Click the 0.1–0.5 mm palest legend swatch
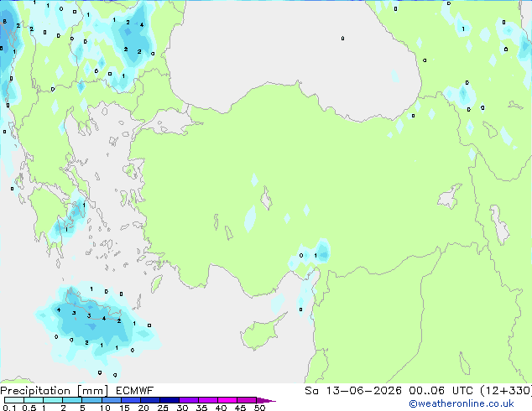 14,400
